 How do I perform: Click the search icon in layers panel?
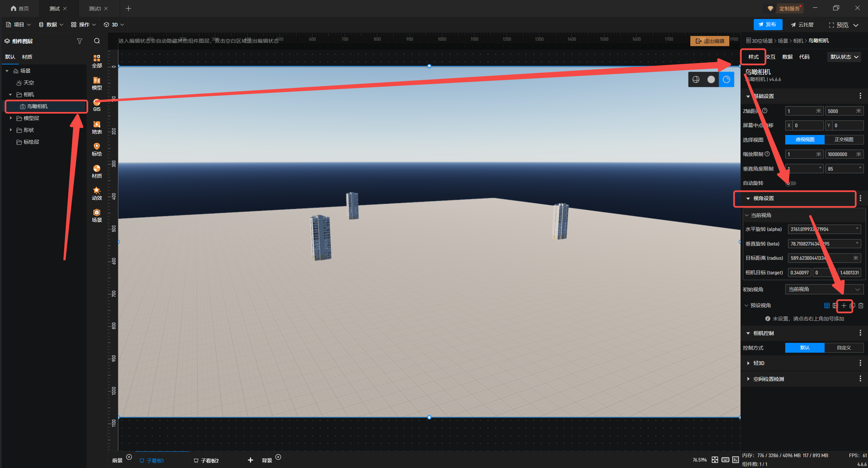tap(97, 41)
